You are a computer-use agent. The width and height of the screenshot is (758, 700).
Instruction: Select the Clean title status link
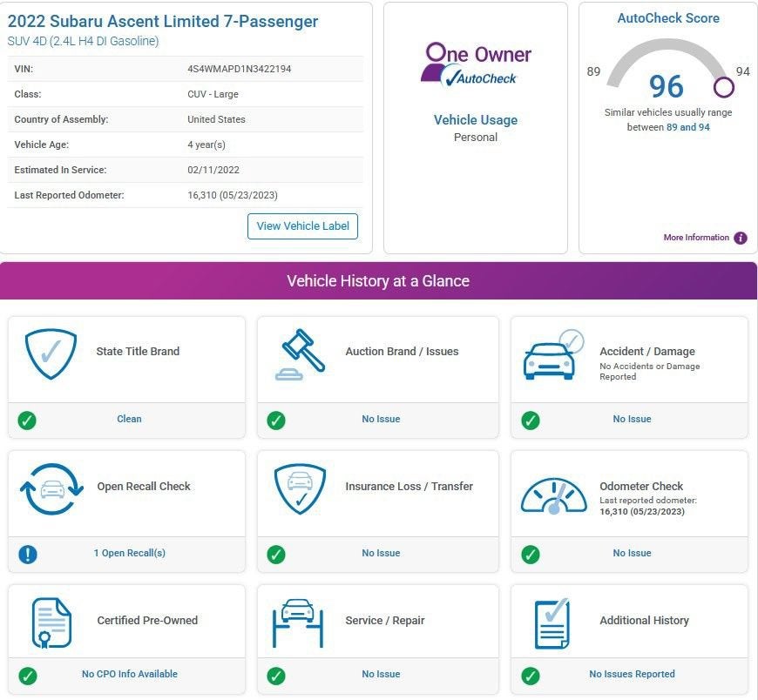pyautogui.click(x=129, y=419)
